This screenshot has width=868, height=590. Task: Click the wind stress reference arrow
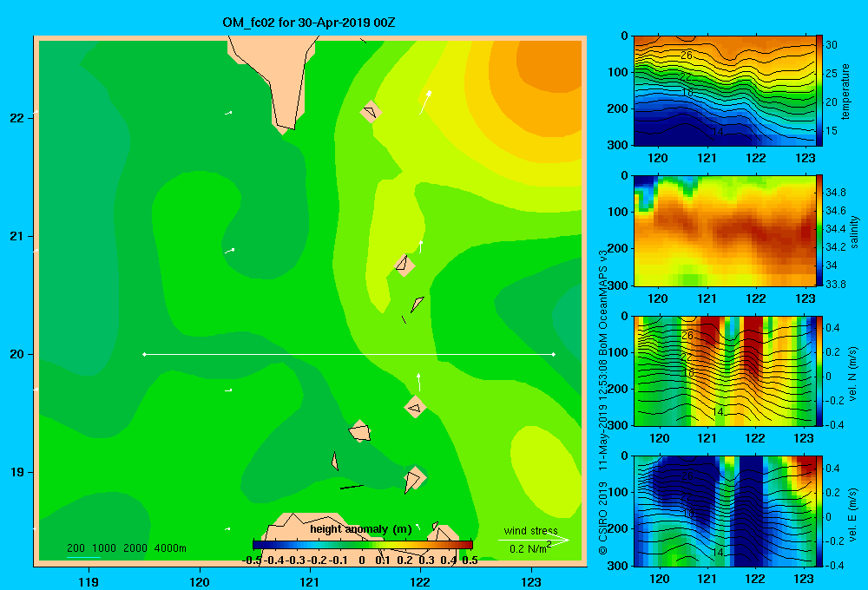pos(533,540)
